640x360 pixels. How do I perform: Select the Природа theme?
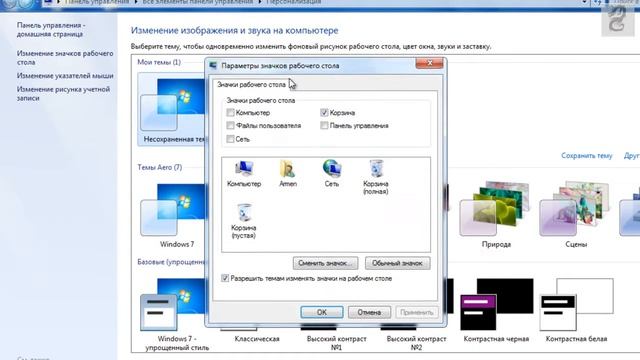(496, 214)
